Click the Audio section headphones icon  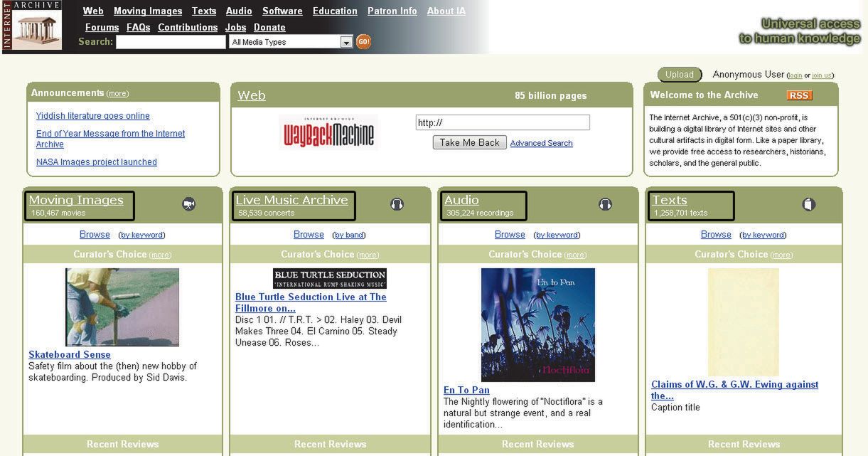pyautogui.click(x=605, y=204)
